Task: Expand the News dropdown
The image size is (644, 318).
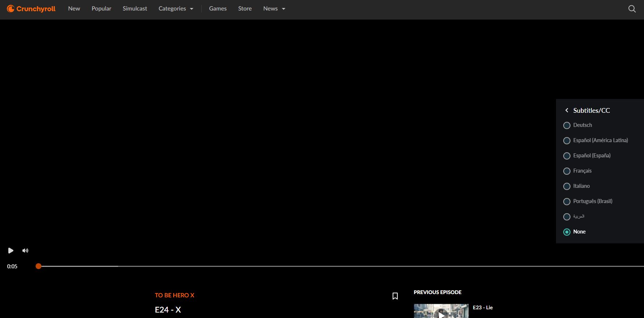Action: pos(274,9)
